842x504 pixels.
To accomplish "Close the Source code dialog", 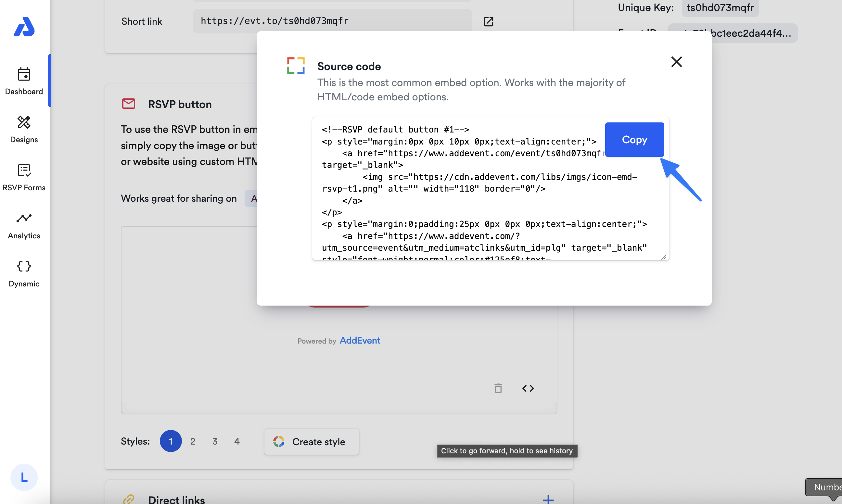I will point(676,62).
